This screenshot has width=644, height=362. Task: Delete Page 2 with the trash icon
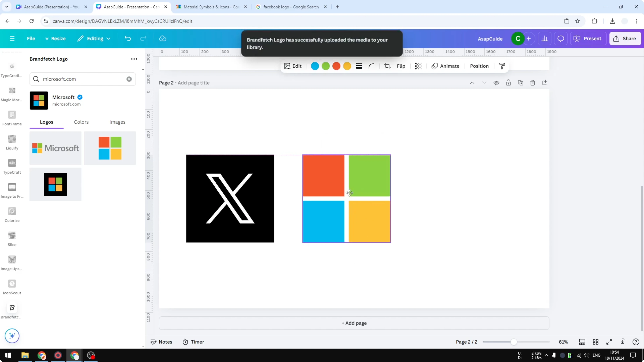[x=533, y=82]
